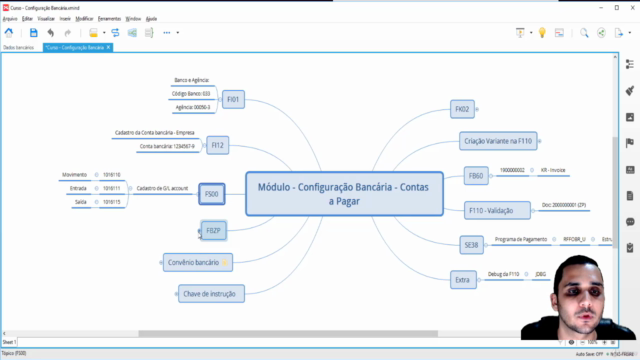The height and width of the screenshot is (360, 640).
Task: Insert a boundary from toolbar
Action: (132, 33)
